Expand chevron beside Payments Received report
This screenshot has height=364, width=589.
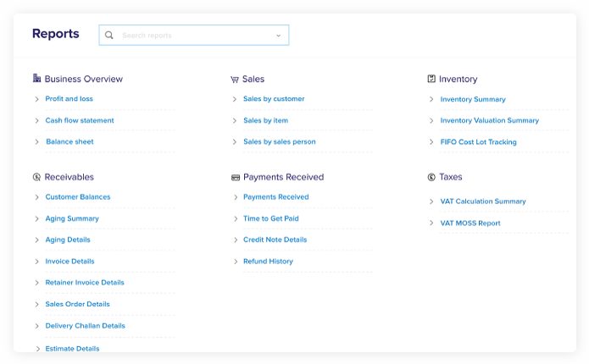pos(236,197)
